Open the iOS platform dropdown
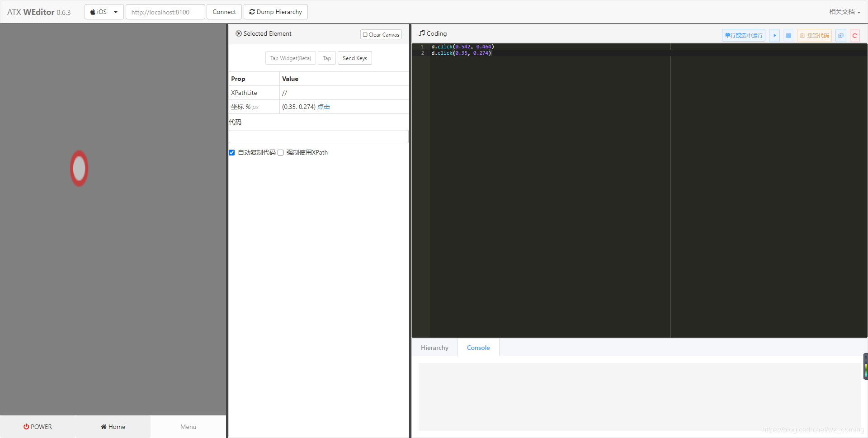 [104, 12]
